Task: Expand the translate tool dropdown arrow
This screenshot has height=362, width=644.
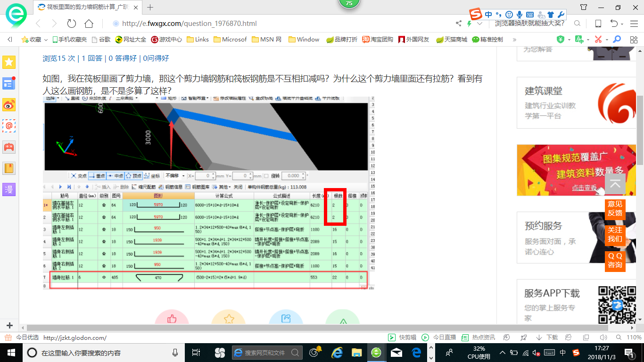Action: (x=588, y=40)
